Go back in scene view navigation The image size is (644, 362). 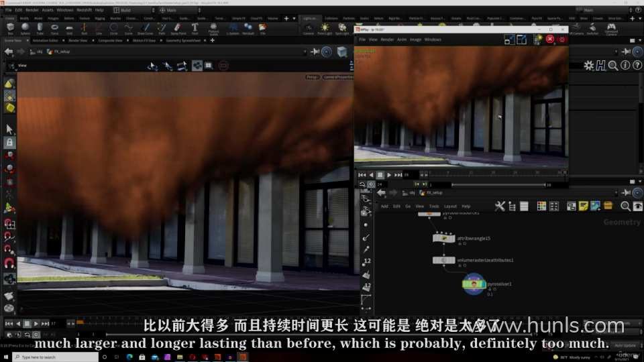click(8, 52)
